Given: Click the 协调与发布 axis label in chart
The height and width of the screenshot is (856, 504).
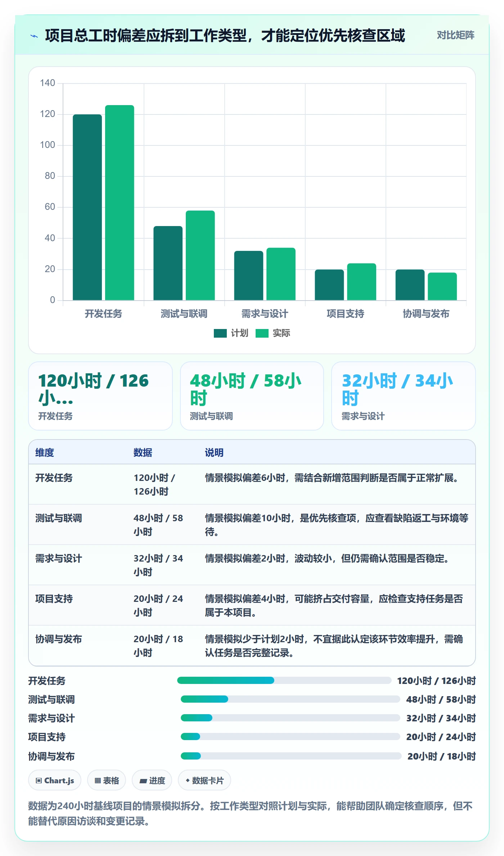Looking at the screenshot, I should point(426,314).
